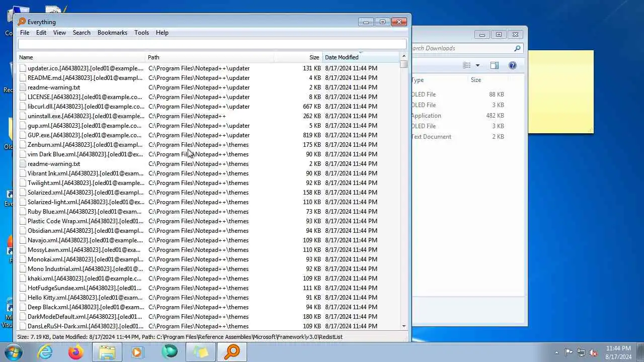The image size is (644, 362).
Task: Click the Everything search input field
Action: tap(212, 44)
